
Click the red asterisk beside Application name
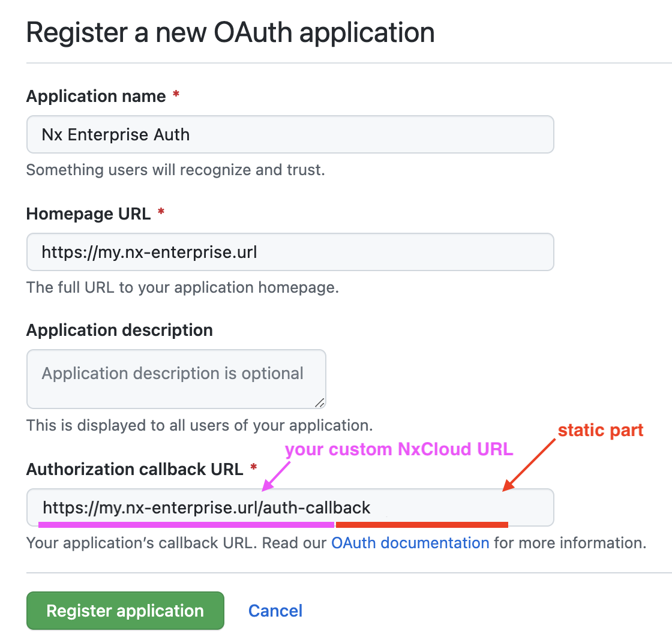click(176, 96)
